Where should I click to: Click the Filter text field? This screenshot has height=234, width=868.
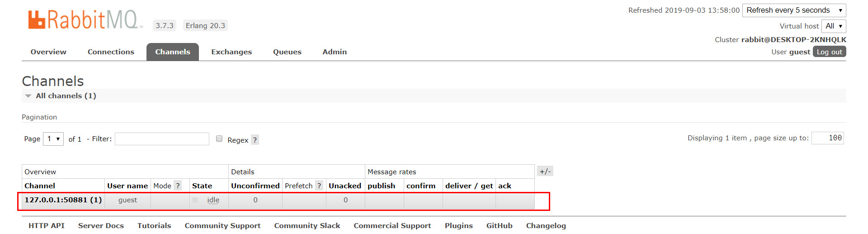(x=162, y=139)
